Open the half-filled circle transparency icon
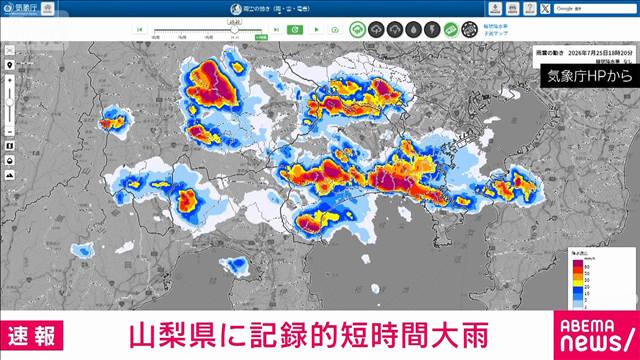This screenshot has height=360, width=640. point(10,160)
